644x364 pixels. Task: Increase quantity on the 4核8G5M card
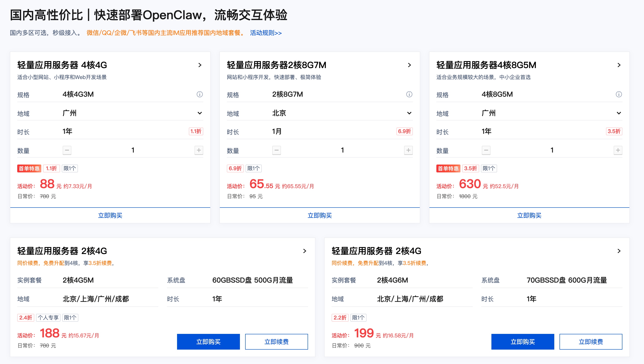coord(618,150)
